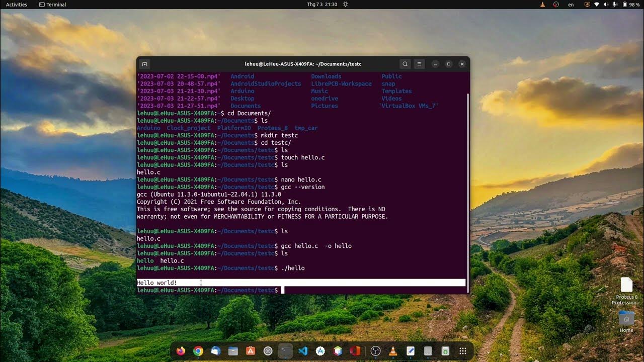Open the Terminal app menu in top bar
This screenshot has width=644, height=362.
[x=52, y=5]
